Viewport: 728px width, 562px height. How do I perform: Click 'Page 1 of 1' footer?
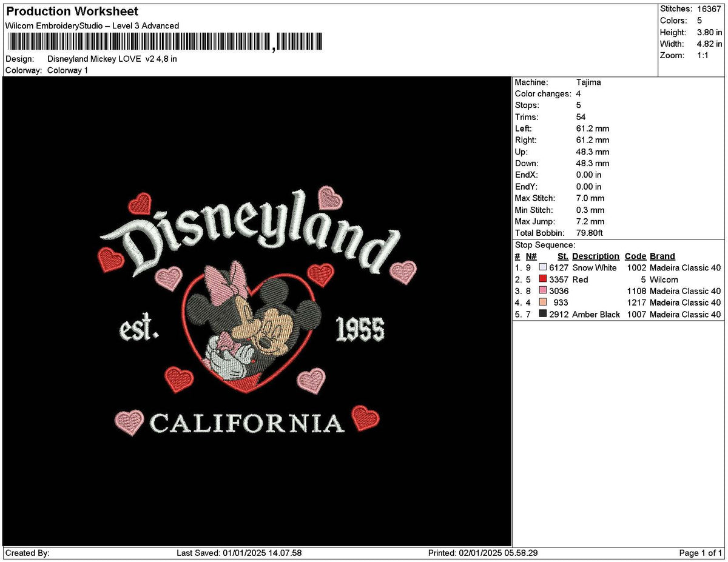pos(700,553)
